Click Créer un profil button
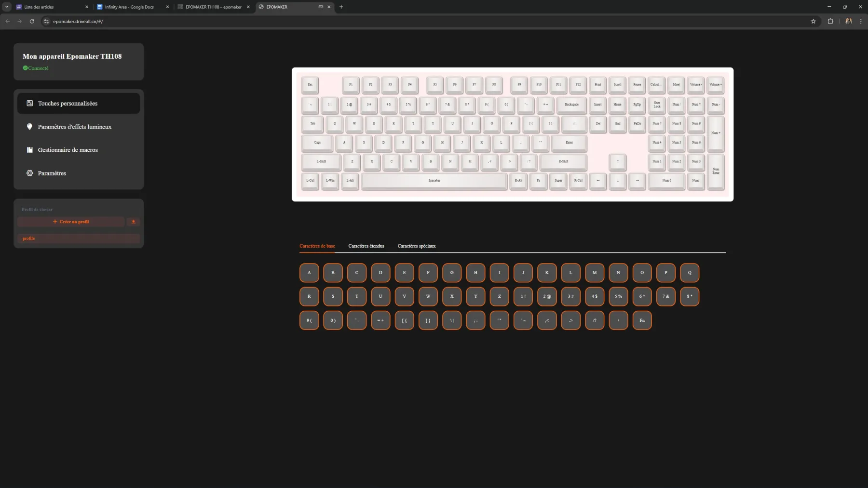The image size is (868, 488). [71, 222]
